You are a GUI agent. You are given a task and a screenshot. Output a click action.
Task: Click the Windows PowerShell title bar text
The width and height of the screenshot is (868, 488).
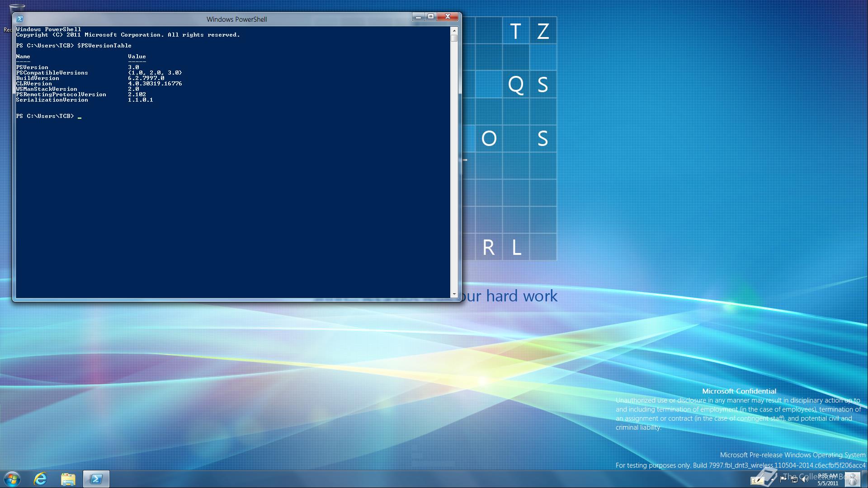(x=237, y=19)
